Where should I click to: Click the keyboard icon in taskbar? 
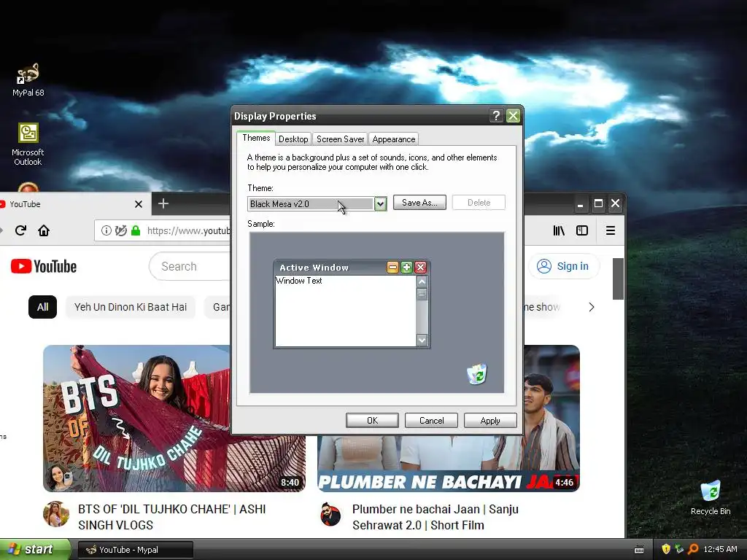point(639,550)
